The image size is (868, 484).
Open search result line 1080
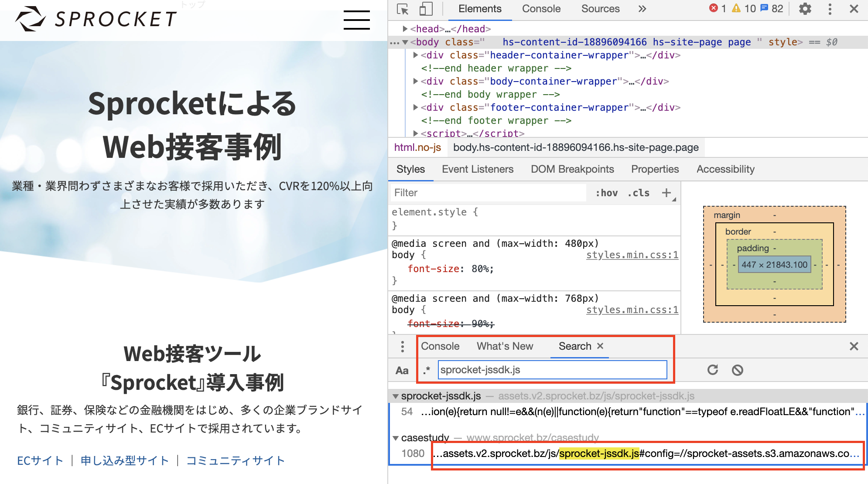627,453
